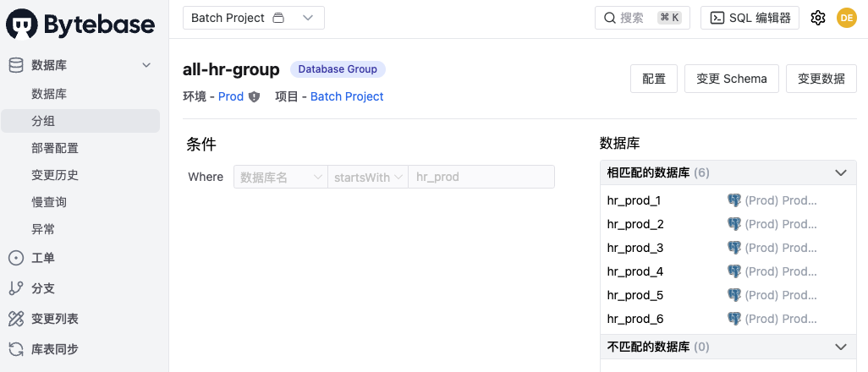This screenshot has width=868, height=372.
Task: Click the PostgreSQL icon beside hr_prod_1
Action: click(734, 200)
